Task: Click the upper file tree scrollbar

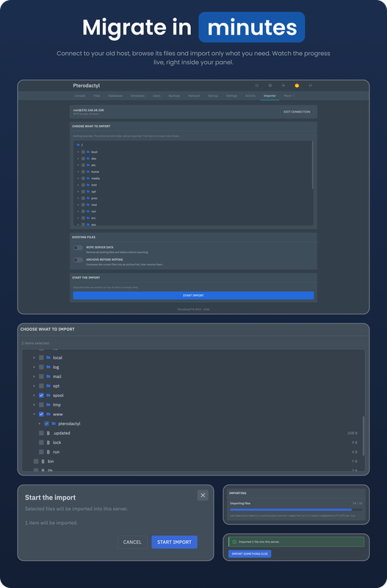Action: 312,165
